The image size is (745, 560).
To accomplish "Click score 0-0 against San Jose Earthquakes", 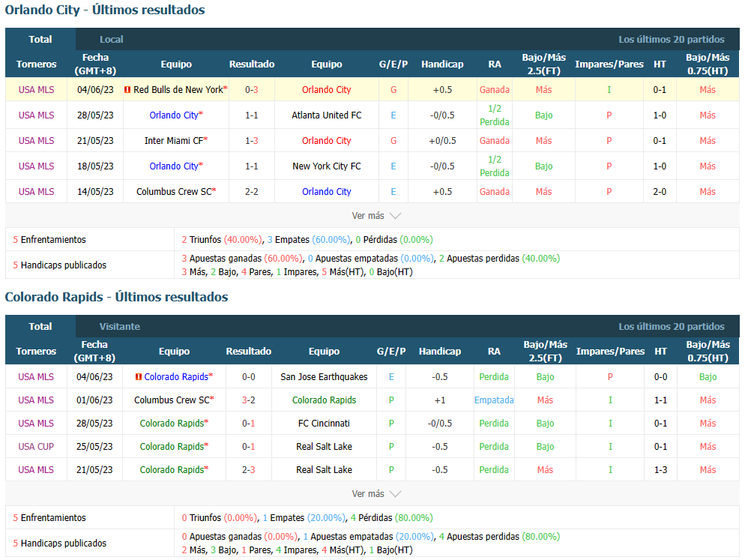I will (x=249, y=377).
